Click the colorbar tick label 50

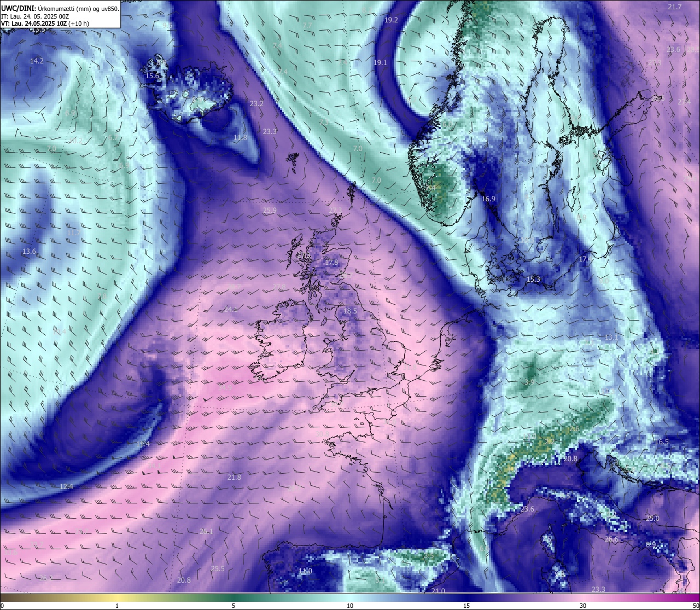[x=696, y=606]
